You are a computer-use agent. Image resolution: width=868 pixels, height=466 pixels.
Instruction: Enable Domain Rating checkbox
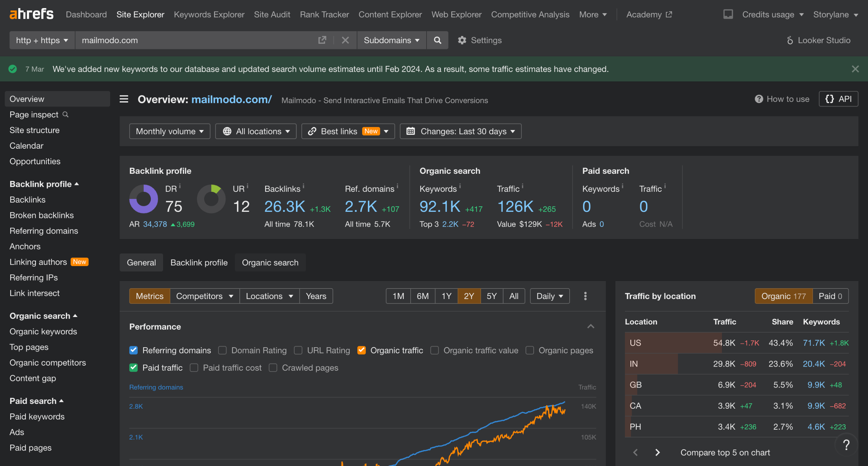click(222, 350)
